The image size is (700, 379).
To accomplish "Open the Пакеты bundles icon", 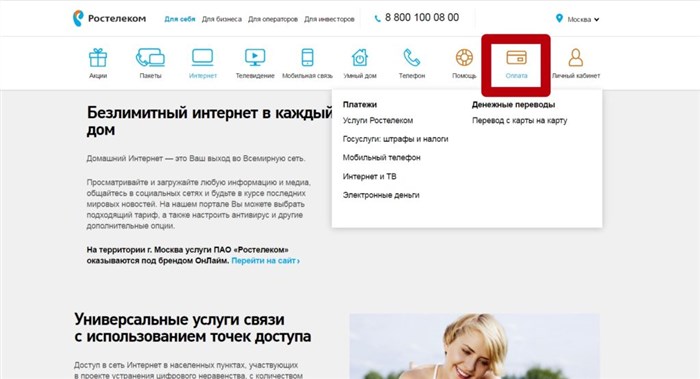I will click(x=150, y=58).
